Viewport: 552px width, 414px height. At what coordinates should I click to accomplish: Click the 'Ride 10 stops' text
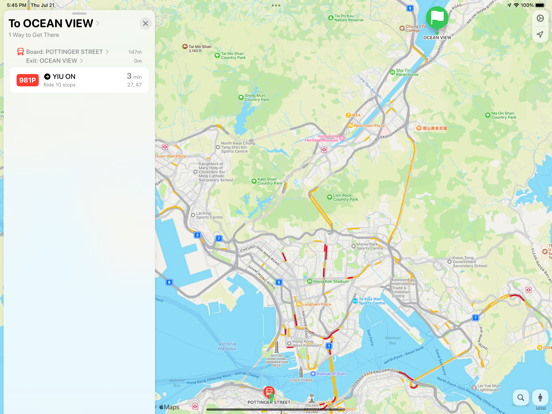point(59,85)
